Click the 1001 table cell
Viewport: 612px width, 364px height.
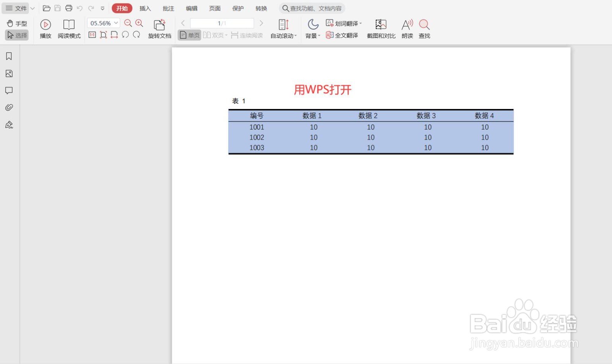click(257, 127)
